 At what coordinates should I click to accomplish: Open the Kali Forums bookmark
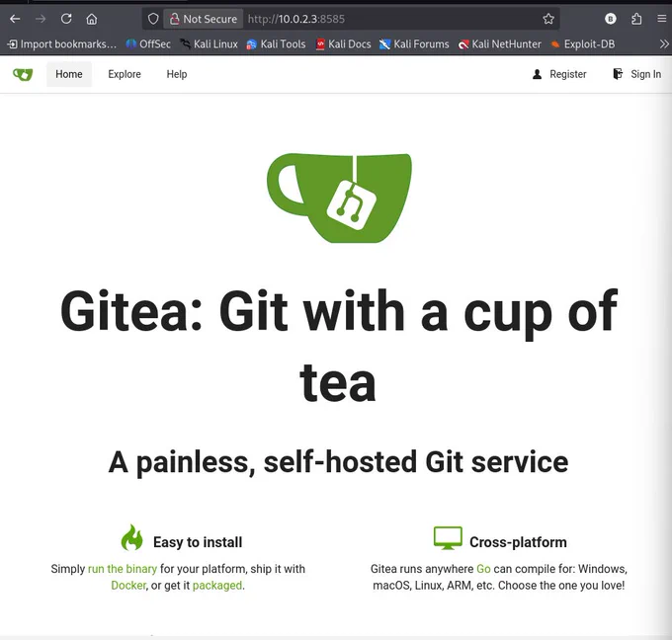[x=414, y=44]
